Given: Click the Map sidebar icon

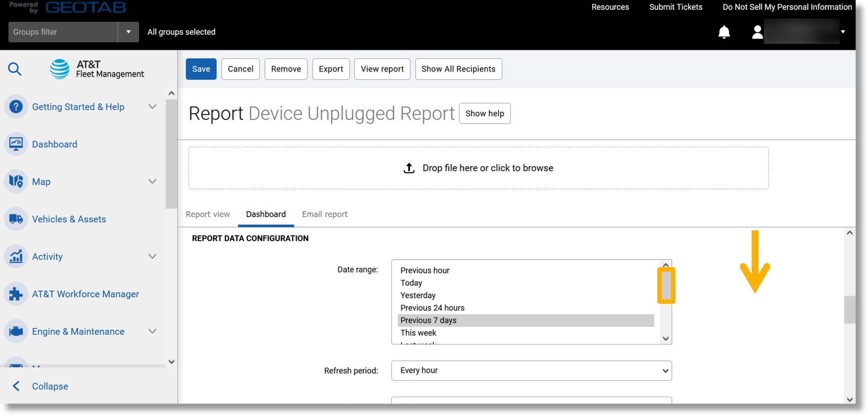Looking at the screenshot, I should 16,181.
